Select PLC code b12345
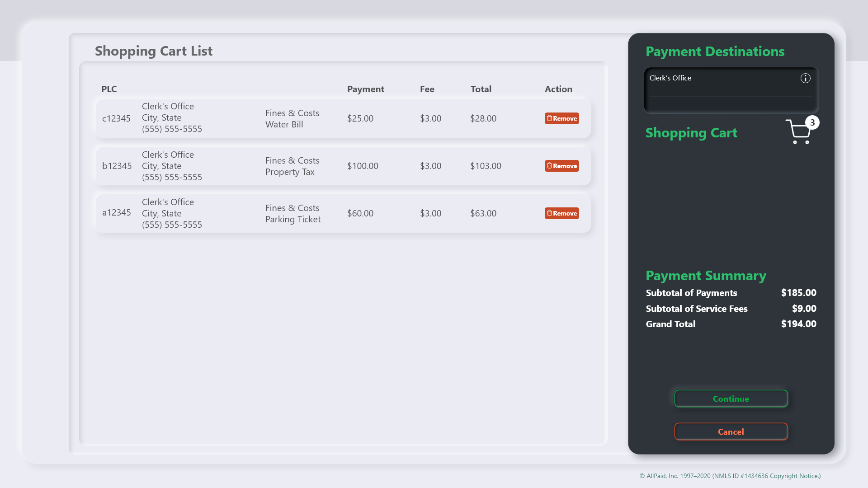 [117, 166]
